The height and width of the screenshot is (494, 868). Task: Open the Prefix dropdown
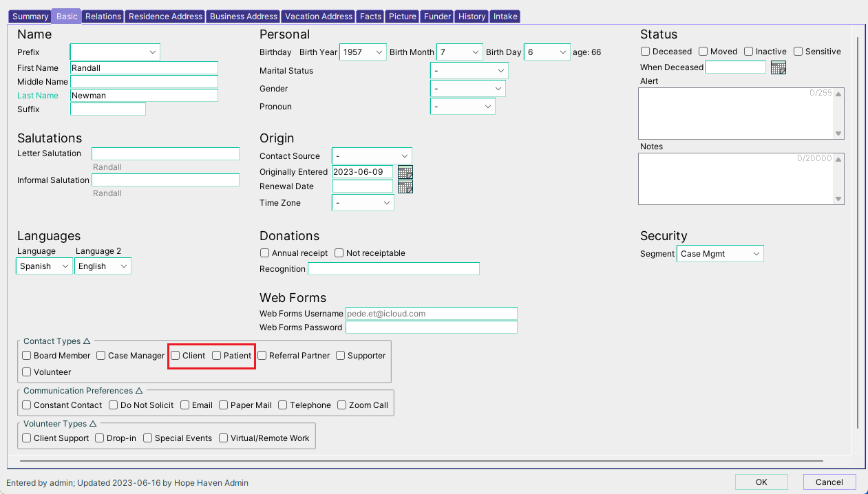coord(115,52)
